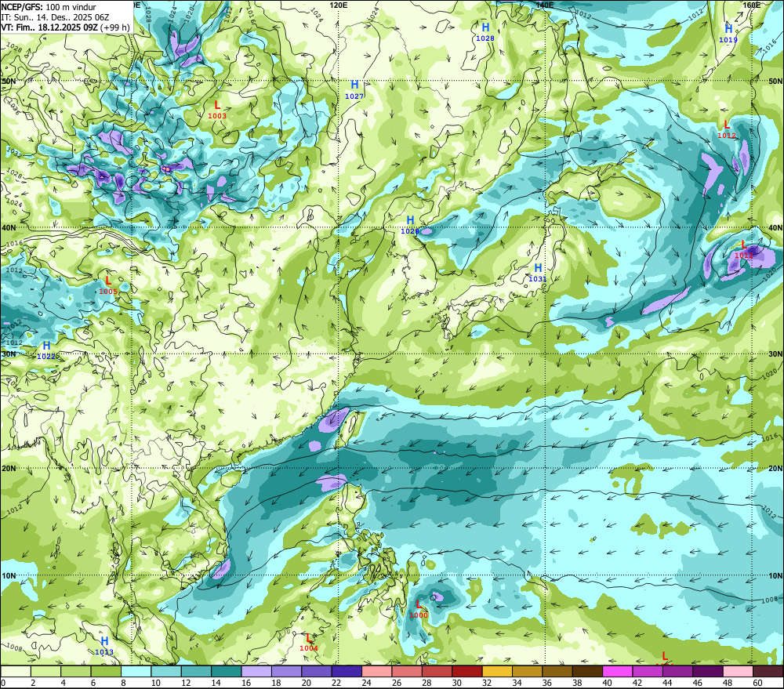Click the legend value '60'

757,683
